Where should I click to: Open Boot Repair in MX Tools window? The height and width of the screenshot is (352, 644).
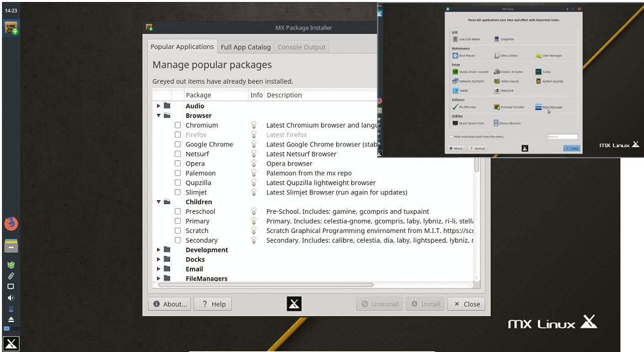[x=464, y=56]
